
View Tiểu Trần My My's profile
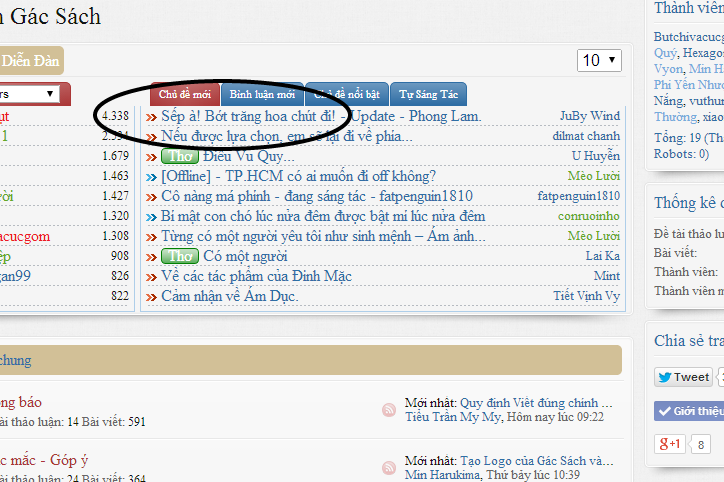click(x=453, y=417)
